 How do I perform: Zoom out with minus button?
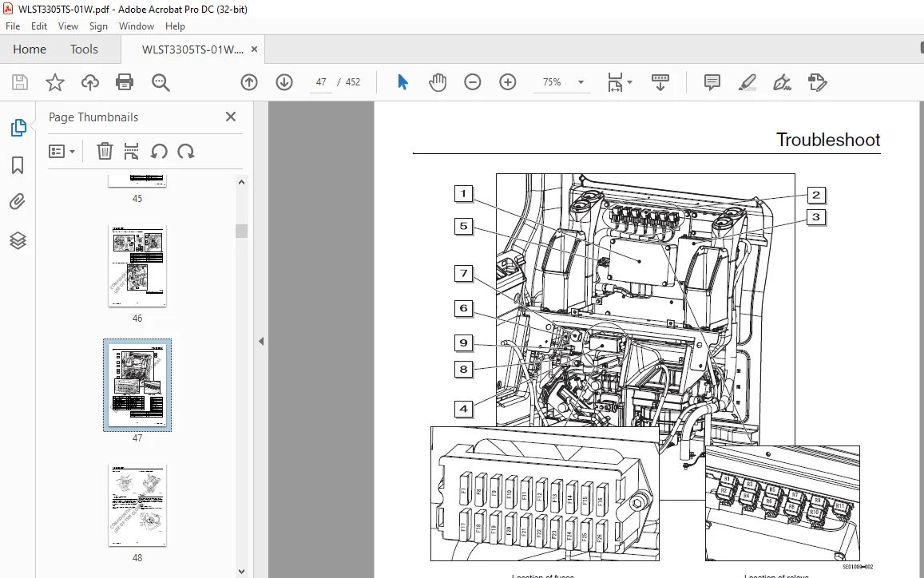(473, 82)
